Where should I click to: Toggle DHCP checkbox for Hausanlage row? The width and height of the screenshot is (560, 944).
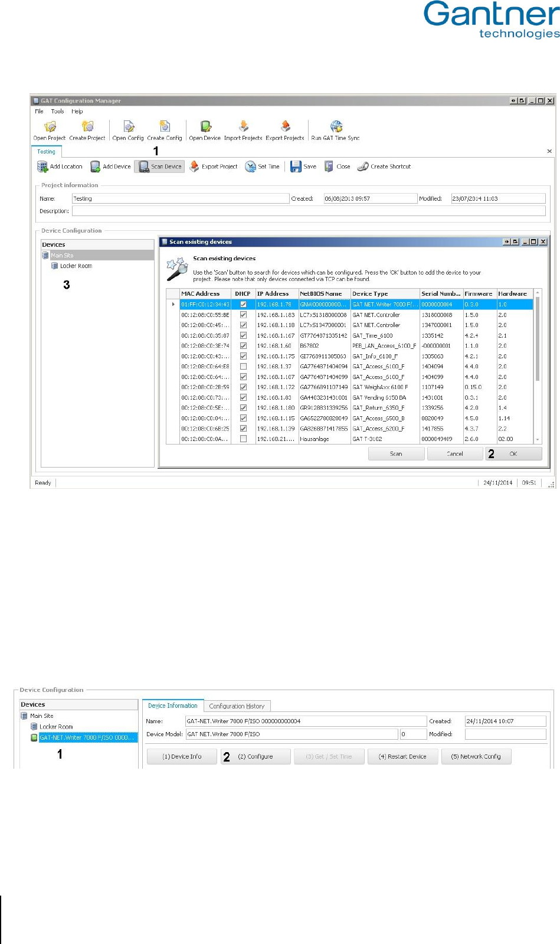click(x=243, y=439)
